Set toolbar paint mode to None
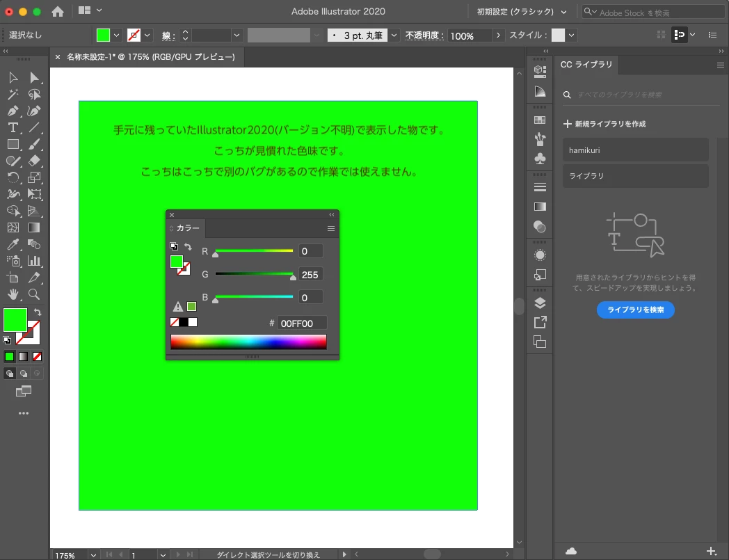The image size is (729, 560). (x=37, y=357)
